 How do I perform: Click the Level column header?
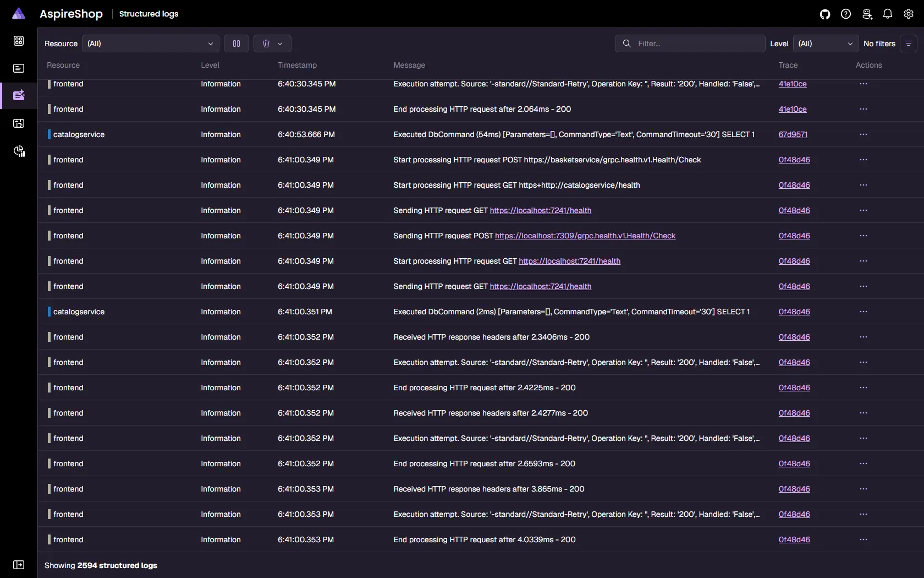tap(210, 65)
